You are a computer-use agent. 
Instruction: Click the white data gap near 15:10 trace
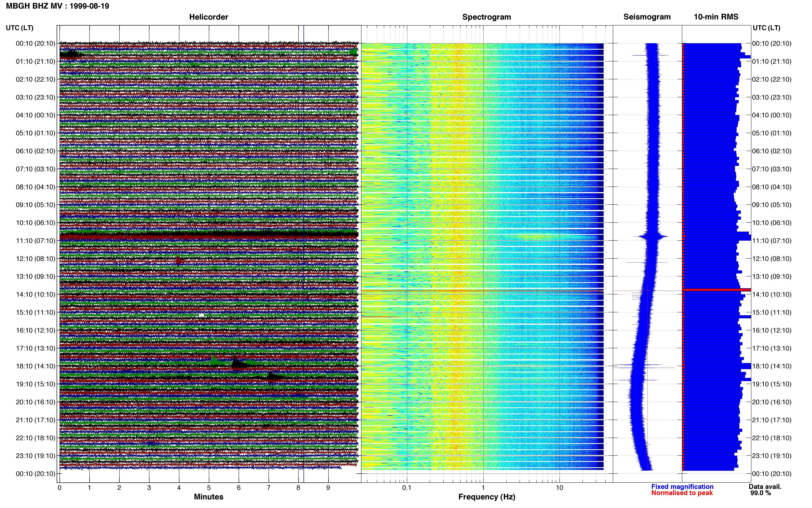(201, 315)
